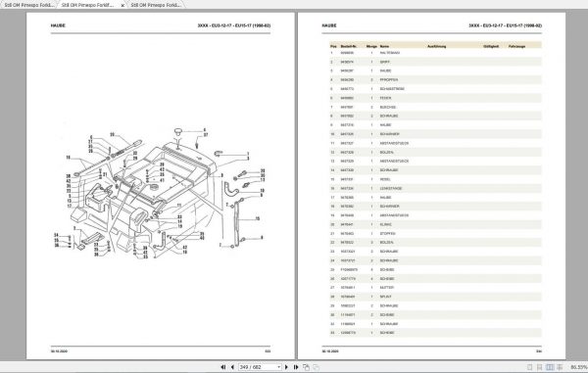588x373 pixels.
Task: Click the Pos column header
Action: (333, 46)
